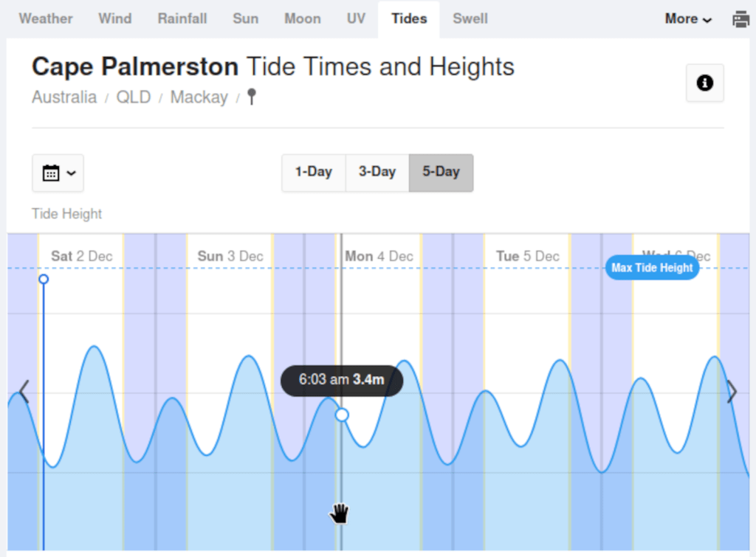This screenshot has width=756, height=557.
Task: Select the 5-Day view
Action: (441, 173)
